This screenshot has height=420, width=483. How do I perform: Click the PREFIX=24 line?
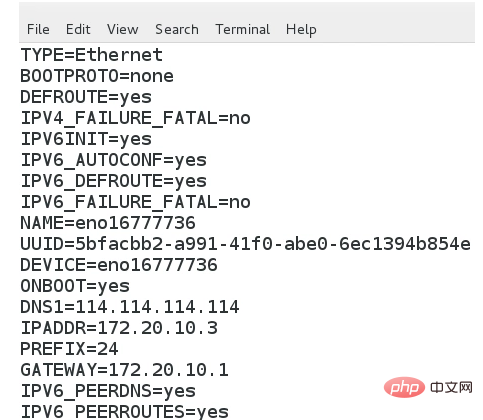pos(69,349)
